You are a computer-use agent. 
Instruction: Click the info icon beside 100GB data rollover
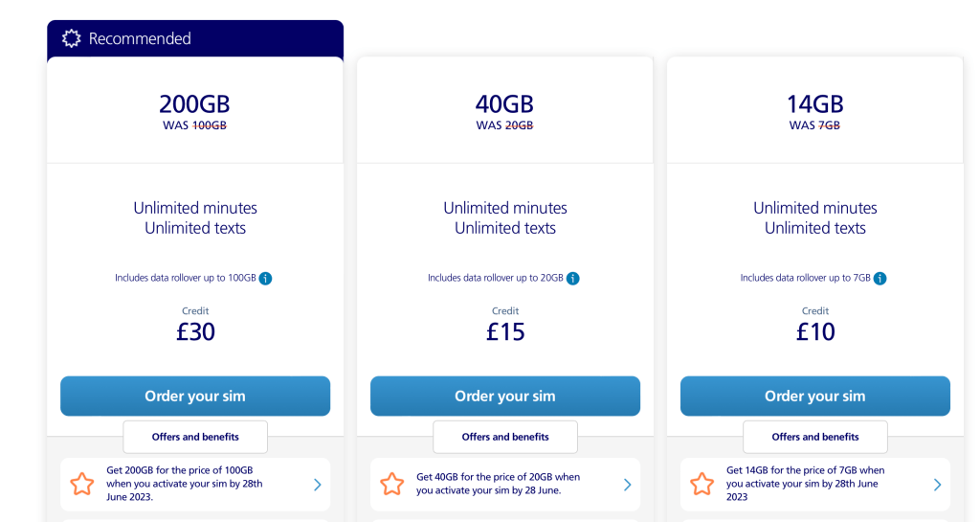point(266,279)
